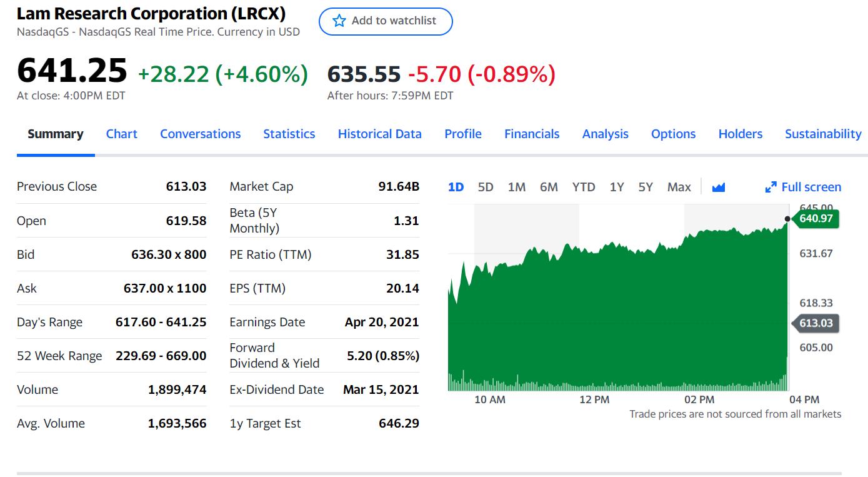Viewport: 868px width, 477px height.
Task: Switch to the Profile tab
Action: point(463,134)
